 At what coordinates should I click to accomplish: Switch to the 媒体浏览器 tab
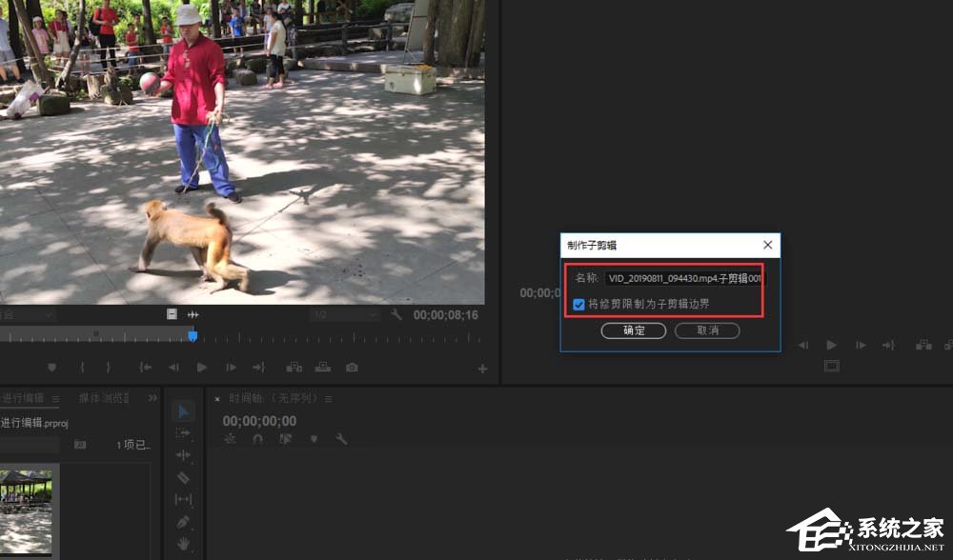click(104, 398)
